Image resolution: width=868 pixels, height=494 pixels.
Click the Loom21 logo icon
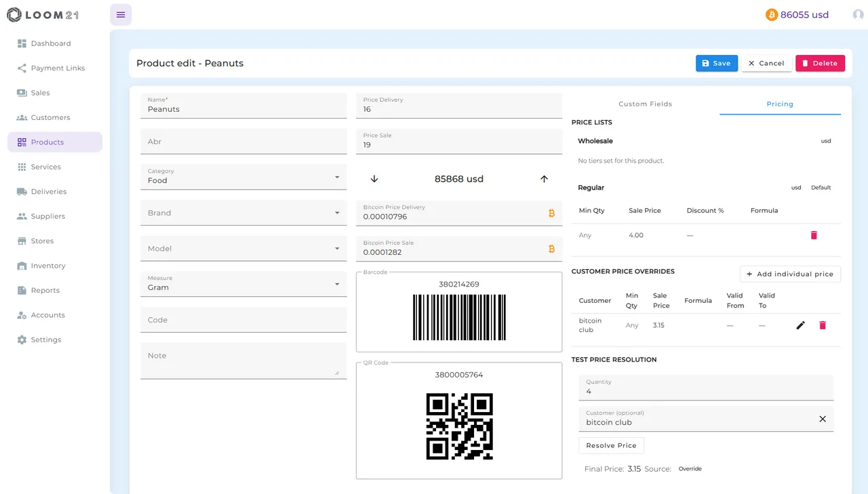pyautogui.click(x=14, y=14)
